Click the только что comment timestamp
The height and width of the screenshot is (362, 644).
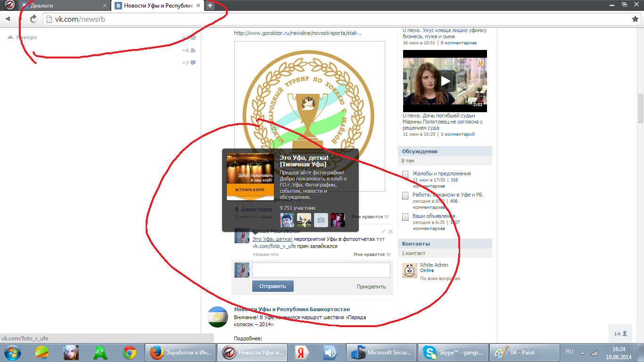click(x=265, y=255)
